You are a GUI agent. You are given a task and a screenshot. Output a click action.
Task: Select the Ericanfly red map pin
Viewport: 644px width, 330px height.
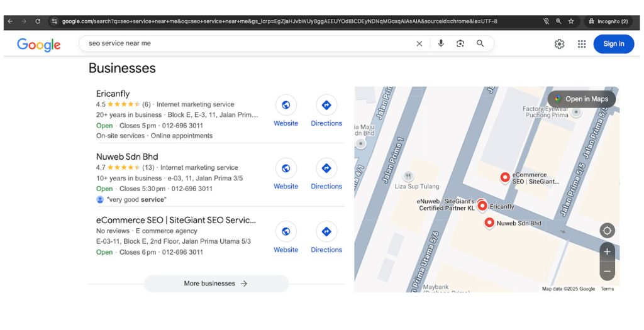coord(482,206)
